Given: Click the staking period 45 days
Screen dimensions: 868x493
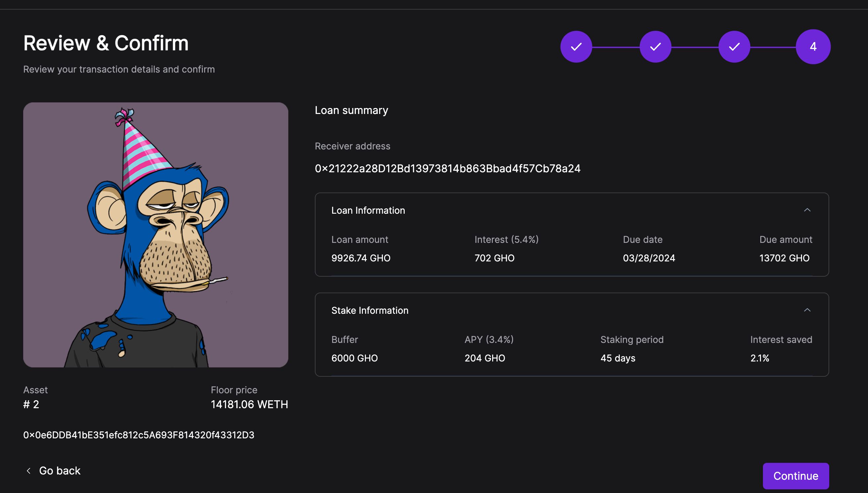Looking at the screenshot, I should pos(618,358).
